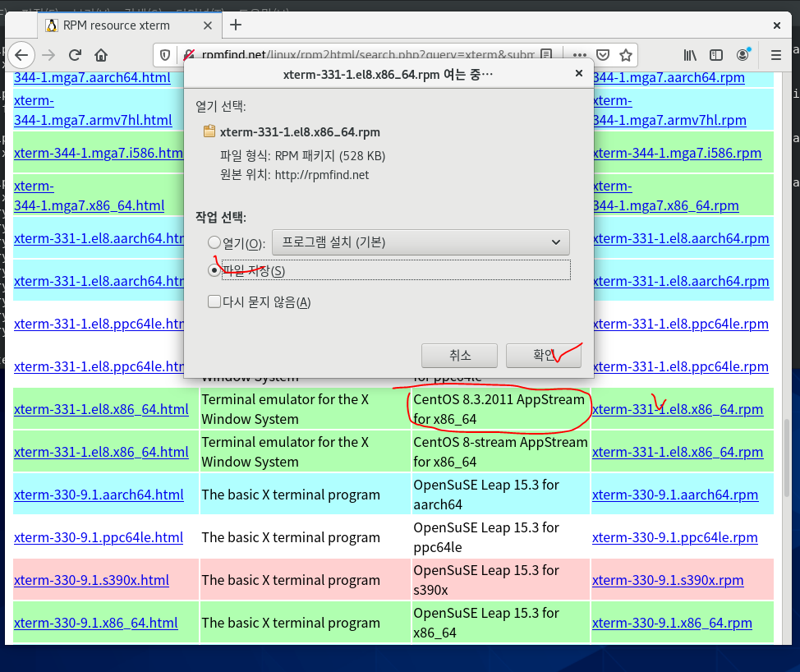Screen dimensions: 800x672
Task: Click '파일 형식: RPM 패키지 (528 KB)' text
Action: (302, 155)
